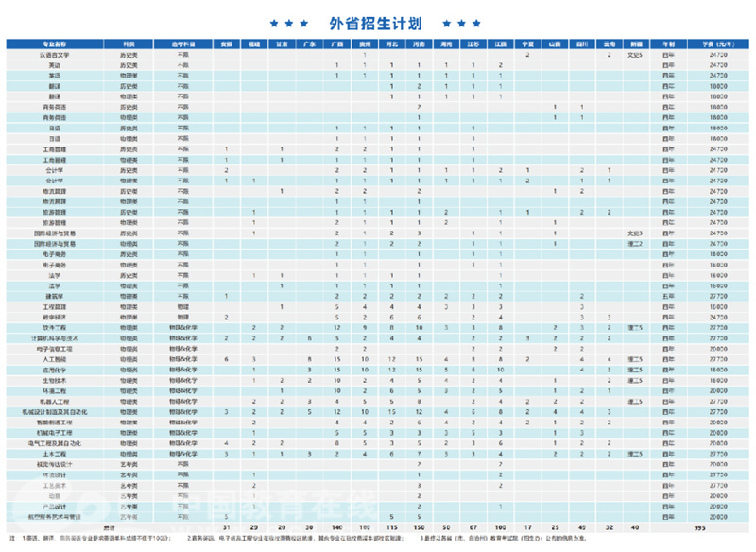Click the title 外省招生计划

(375, 23)
